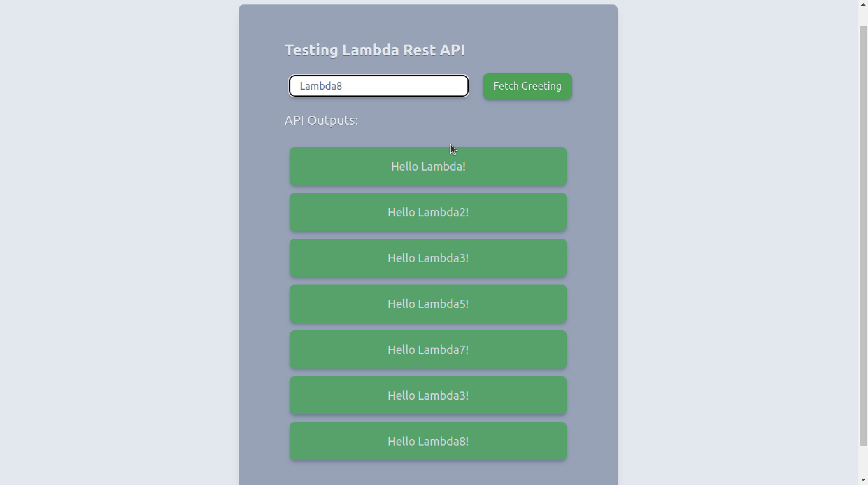Screen dimensions: 868x485
Task: Click the Hello Lambda2! output card
Action: click(x=428, y=212)
